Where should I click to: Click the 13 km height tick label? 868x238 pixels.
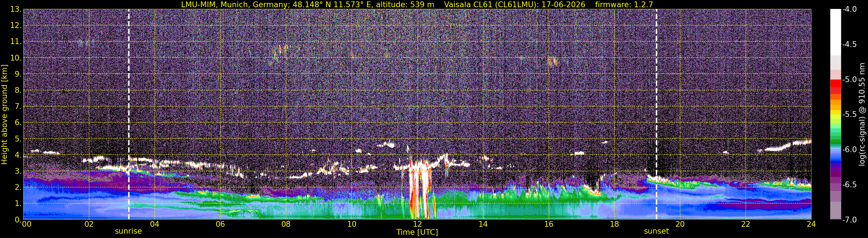coord(16,10)
